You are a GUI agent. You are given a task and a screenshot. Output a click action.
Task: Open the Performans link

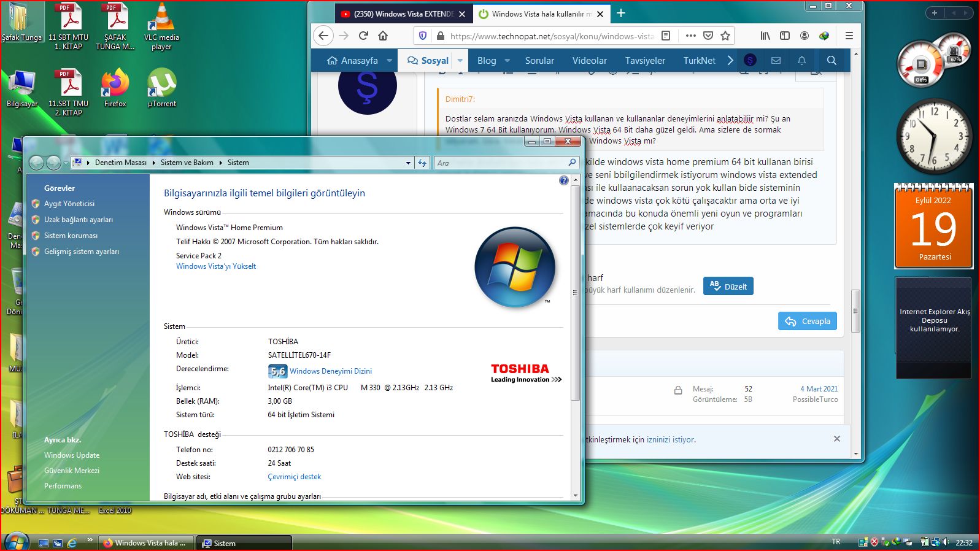tap(63, 486)
